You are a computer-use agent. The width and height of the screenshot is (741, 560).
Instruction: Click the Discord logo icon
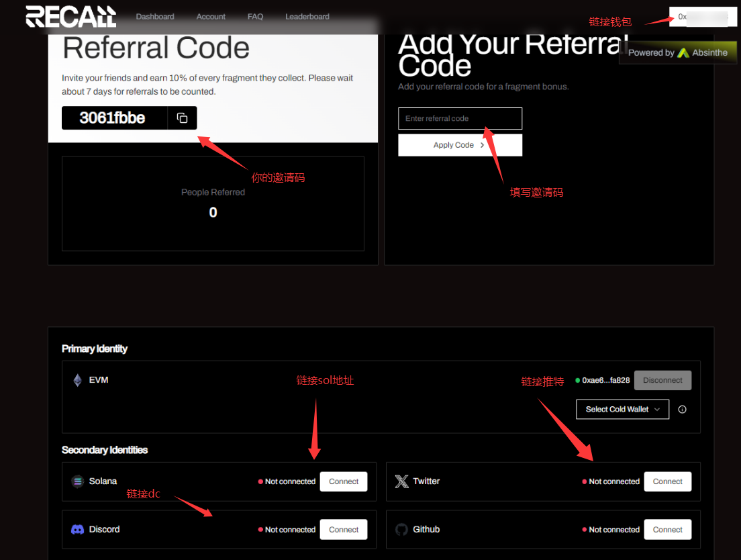(x=78, y=529)
